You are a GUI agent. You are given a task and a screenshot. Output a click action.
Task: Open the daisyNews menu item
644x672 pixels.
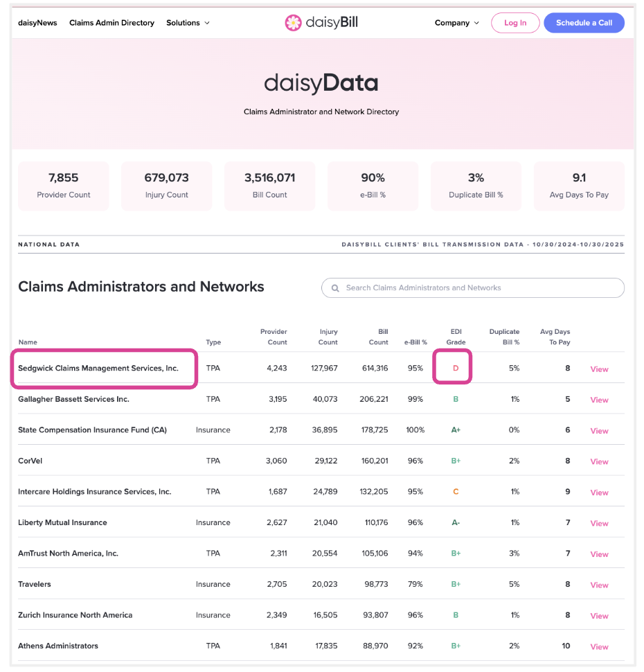tap(38, 23)
